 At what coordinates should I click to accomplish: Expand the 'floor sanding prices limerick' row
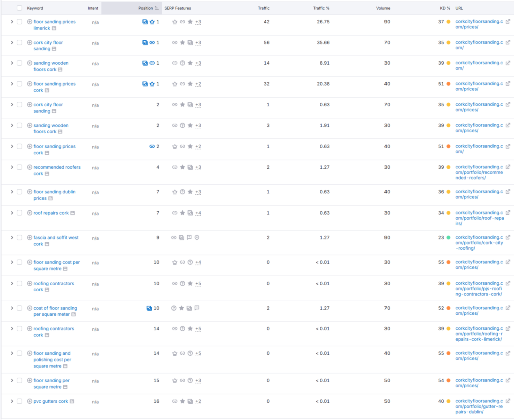tap(12, 22)
